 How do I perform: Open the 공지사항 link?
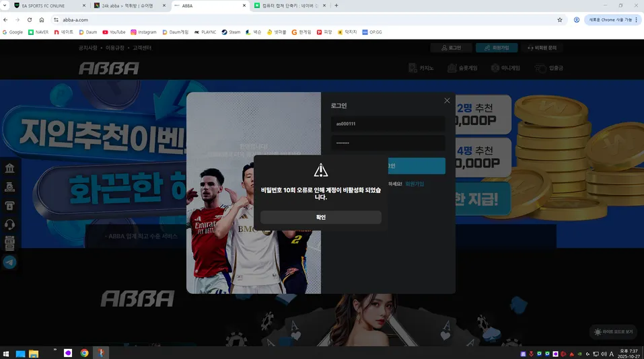[88, 48]
